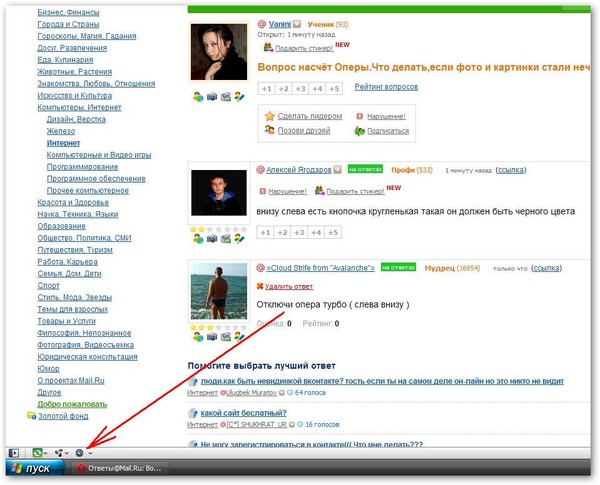Viewport: 600px width, 485px height.
Task: Open the Компьютеры, Интернет category
Action: click(79, 107)
